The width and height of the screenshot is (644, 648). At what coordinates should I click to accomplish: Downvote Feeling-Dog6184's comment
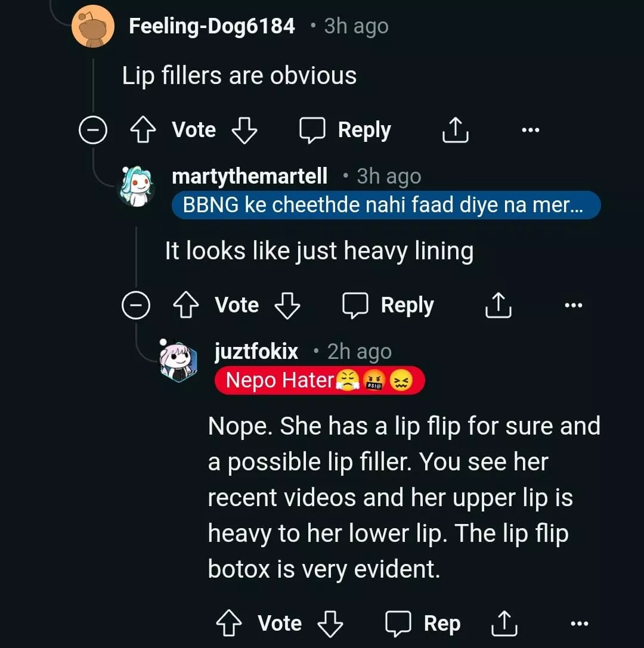tap(243, 130)
